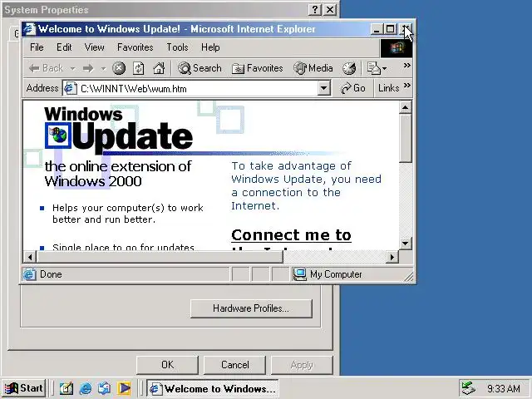
Task: Click Apply in System Properties
Action: click(x=302, y=365)
